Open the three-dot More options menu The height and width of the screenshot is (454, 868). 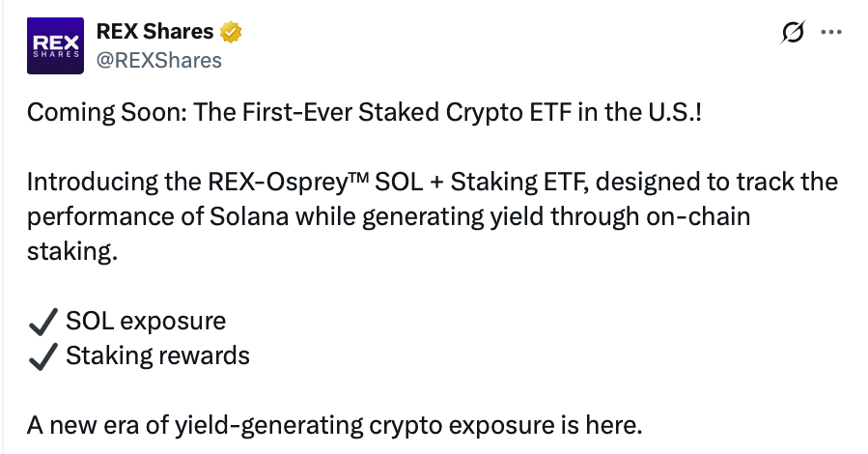[830, 32]
